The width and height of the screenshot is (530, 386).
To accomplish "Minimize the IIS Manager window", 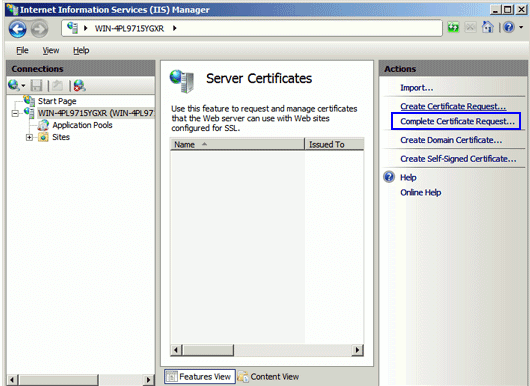I will [x=496, y=9].
